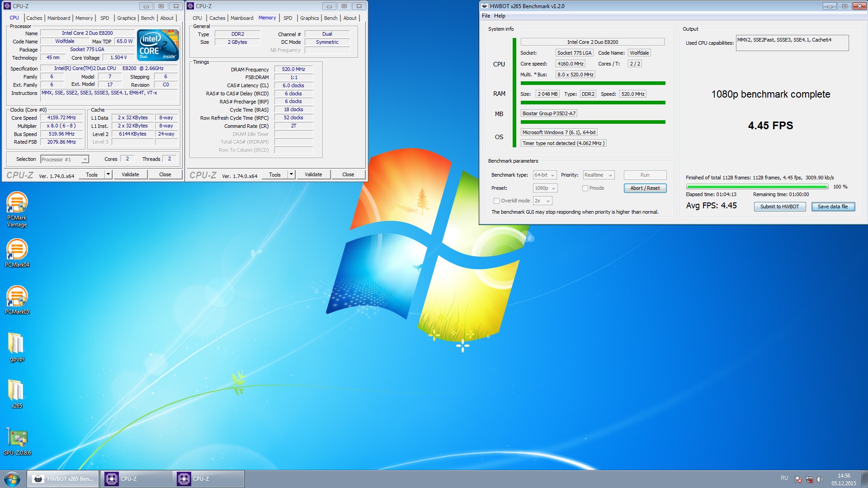Viewport: 868px width, 488px height.
Task: Click the volume speaker tray icon
Action: pyautogui.click(x=820, y=479)
